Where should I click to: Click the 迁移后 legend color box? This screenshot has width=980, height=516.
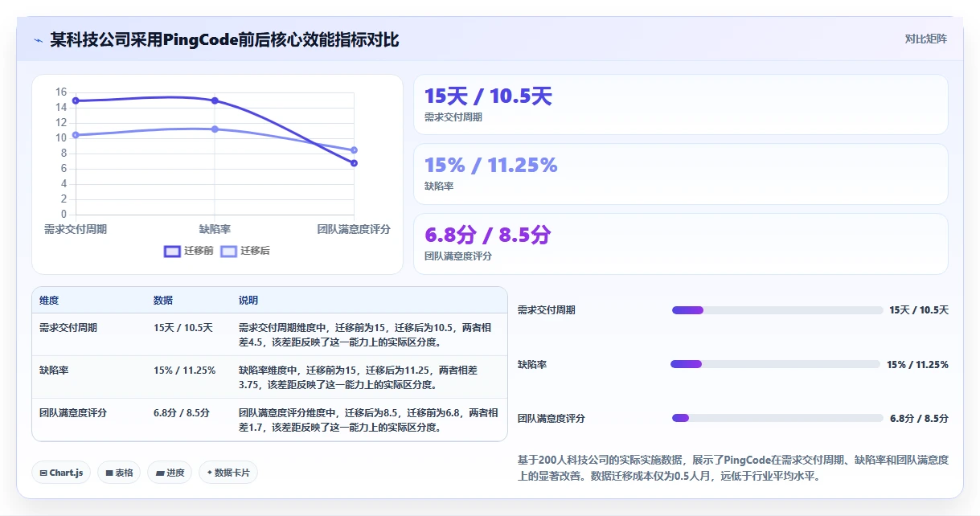tap(228, 251)
